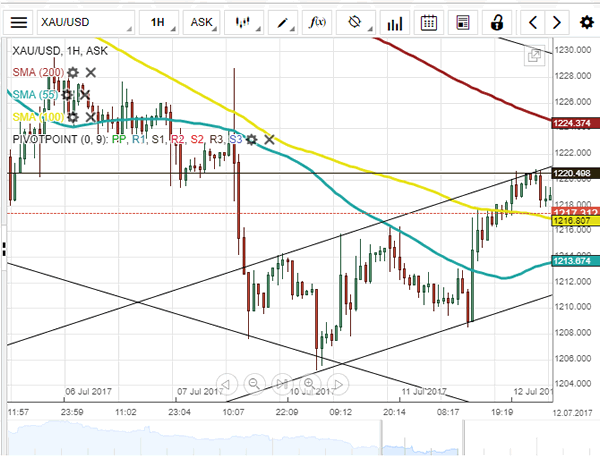Click the 1216.807 yellow SMA price tag

(576, 220)
